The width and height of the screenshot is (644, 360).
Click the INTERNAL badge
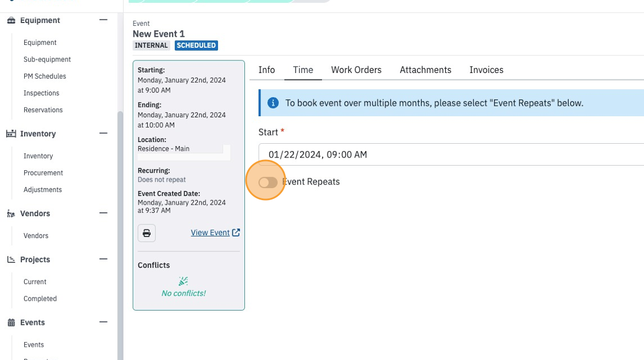pos(151,45)
